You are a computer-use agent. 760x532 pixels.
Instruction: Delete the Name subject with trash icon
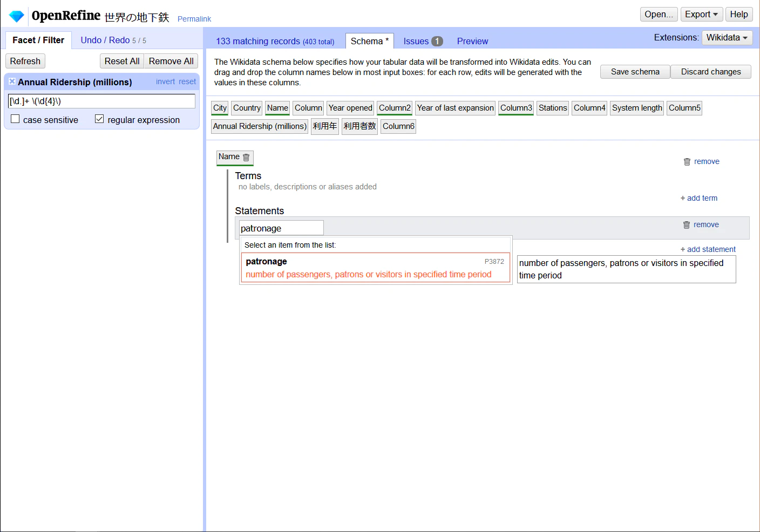click(246, 158)
